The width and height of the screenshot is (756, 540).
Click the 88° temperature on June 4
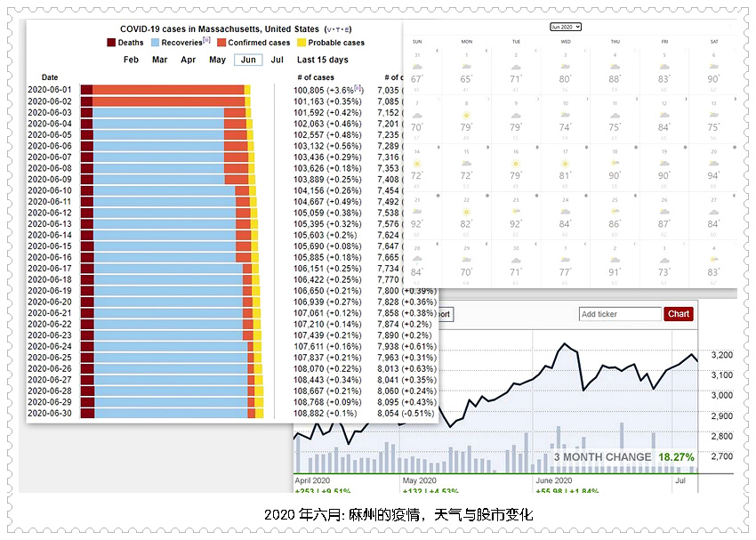pyautogui.click(x=615, y=78)
